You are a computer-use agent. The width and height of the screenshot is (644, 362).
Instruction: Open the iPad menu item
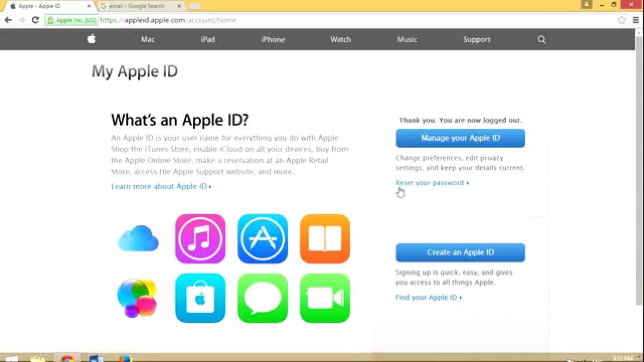208,40
